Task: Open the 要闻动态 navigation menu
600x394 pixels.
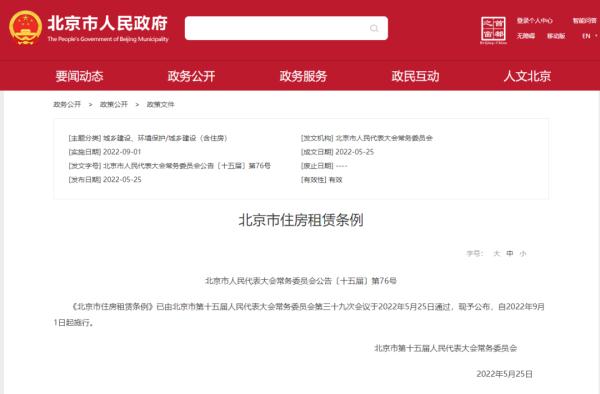Action: (x=79, y=76)
